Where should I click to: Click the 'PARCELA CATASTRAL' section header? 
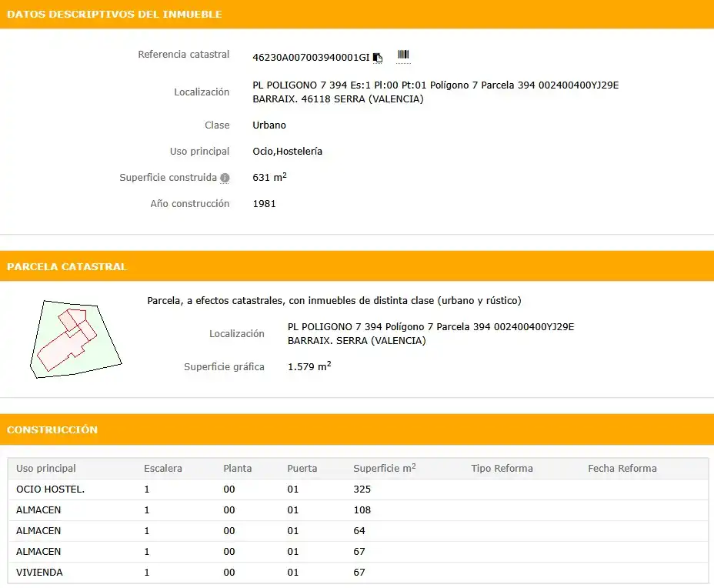[67, 266]
